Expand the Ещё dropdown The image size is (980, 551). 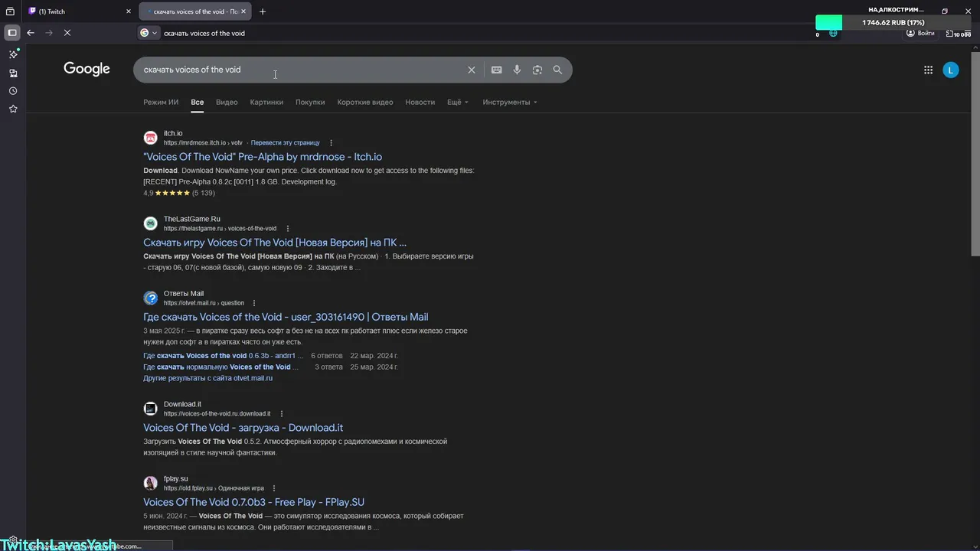coord(458,102)
